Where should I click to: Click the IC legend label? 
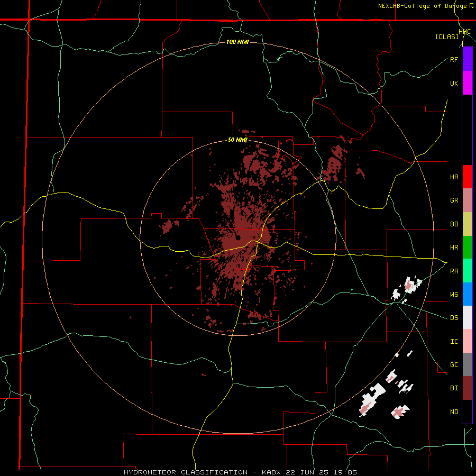tap(454, 342)
